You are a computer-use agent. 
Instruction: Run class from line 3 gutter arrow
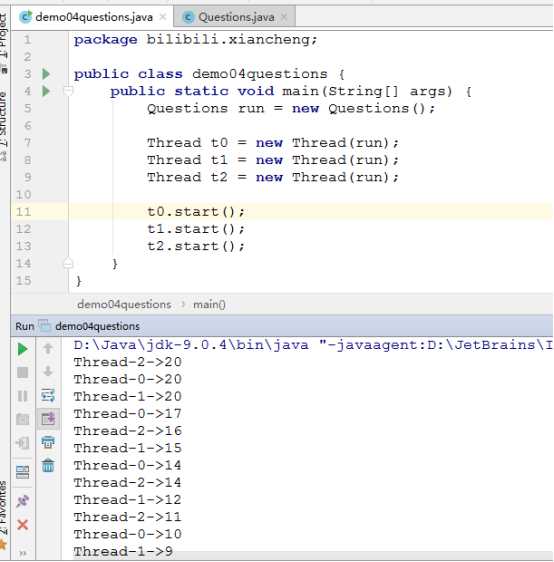46,74
